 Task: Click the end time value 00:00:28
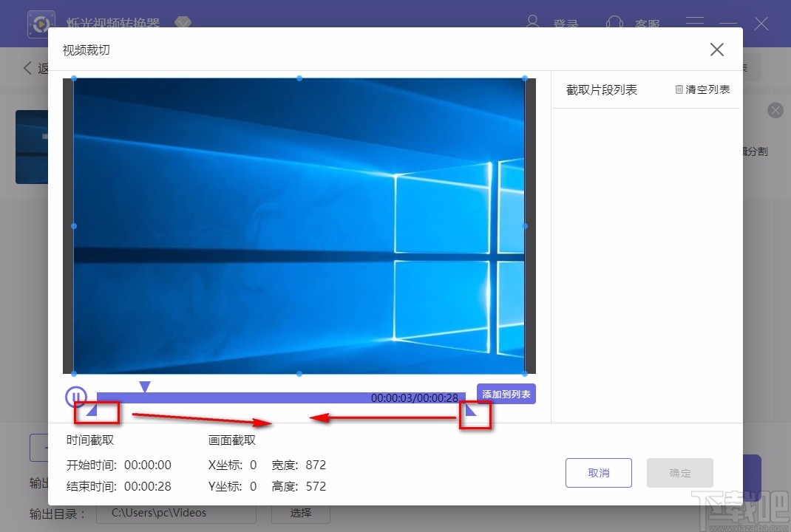pos(147,487)
